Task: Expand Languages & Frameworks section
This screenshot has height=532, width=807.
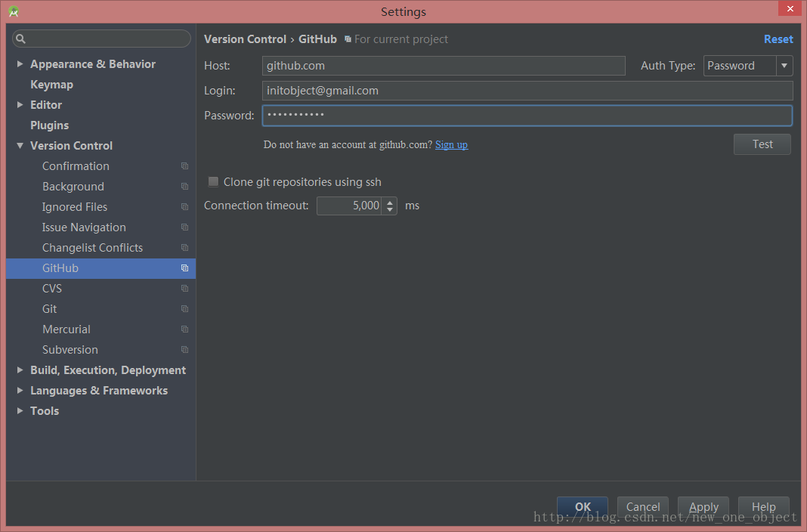Action: (x=20, y=391)
